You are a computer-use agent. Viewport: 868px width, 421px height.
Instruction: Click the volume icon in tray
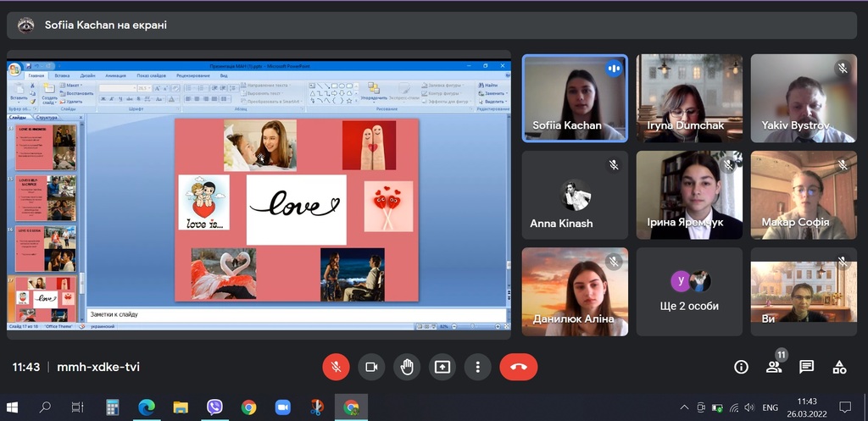tap(749, 407)
